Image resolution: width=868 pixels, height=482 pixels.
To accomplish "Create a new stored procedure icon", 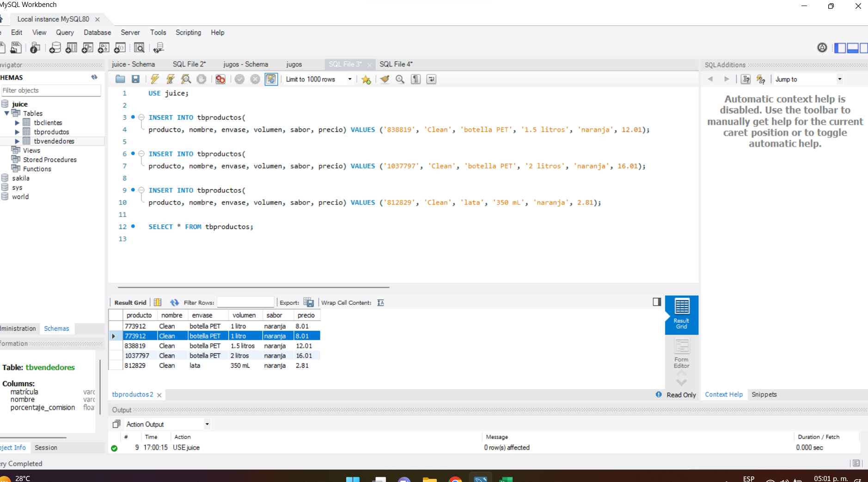I will pos(104,48).
